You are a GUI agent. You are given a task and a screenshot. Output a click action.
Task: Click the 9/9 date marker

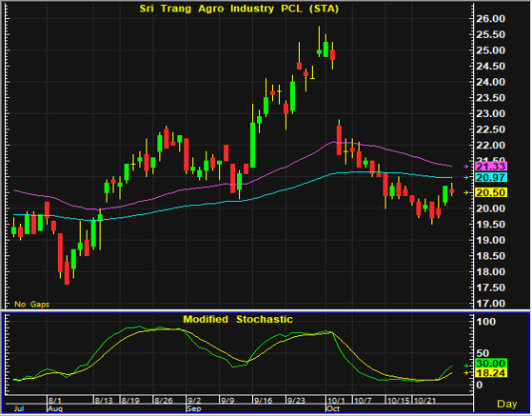(227, 401)
